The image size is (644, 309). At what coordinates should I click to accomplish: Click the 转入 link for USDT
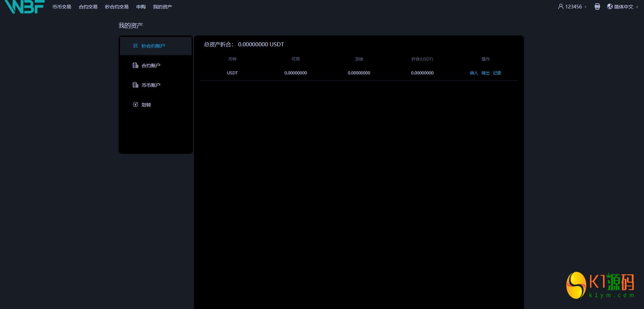474,73
